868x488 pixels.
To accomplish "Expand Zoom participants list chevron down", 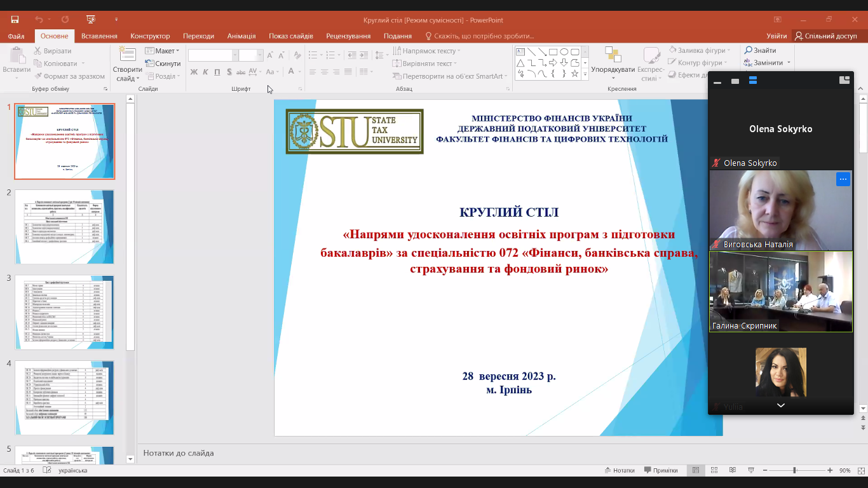I will (781, 405).
